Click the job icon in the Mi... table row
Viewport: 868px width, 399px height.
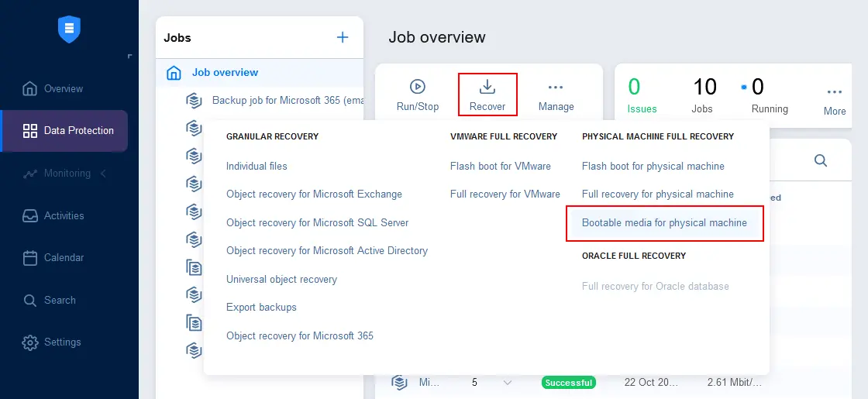399,383
